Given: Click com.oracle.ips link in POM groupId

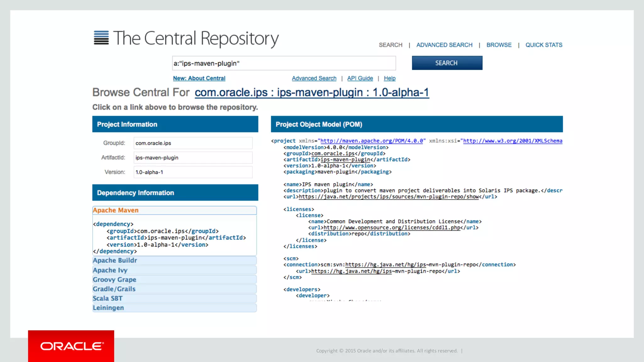Looking at the screenshot, I should tap(333, 153).
